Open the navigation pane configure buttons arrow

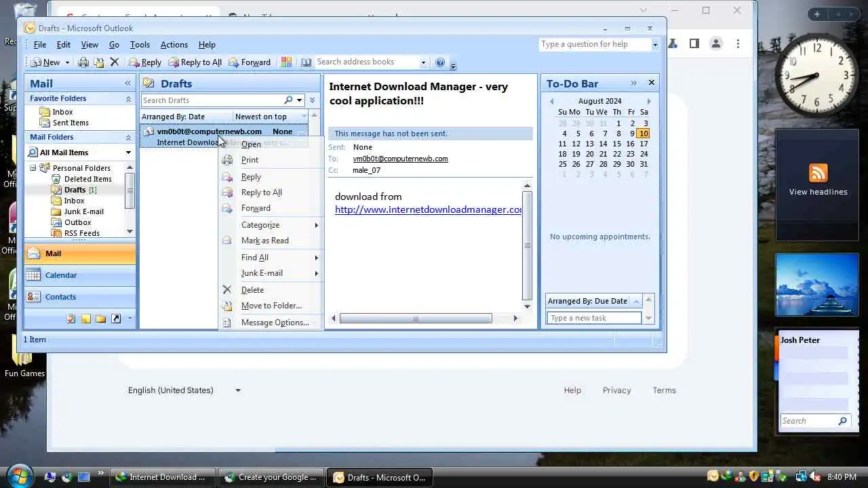[130, 319]
